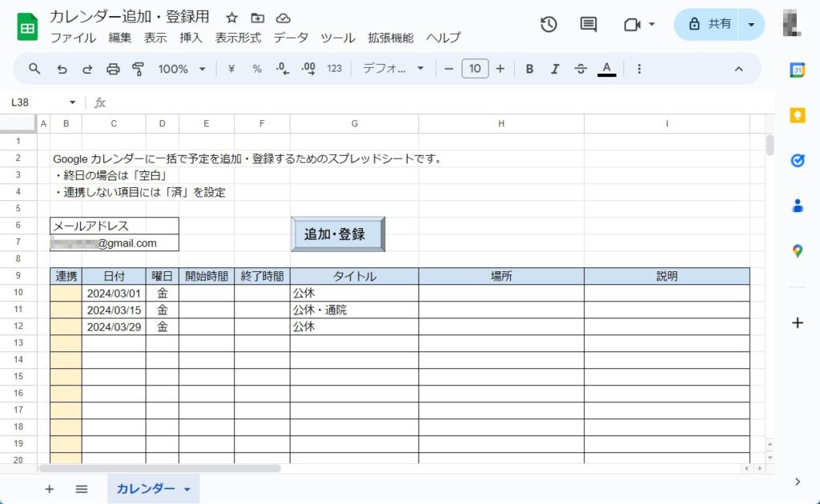Open the share options dropdown arrow
Image resolution: width=820 pixels, height=504 pixels.
(x=751, y=24)
